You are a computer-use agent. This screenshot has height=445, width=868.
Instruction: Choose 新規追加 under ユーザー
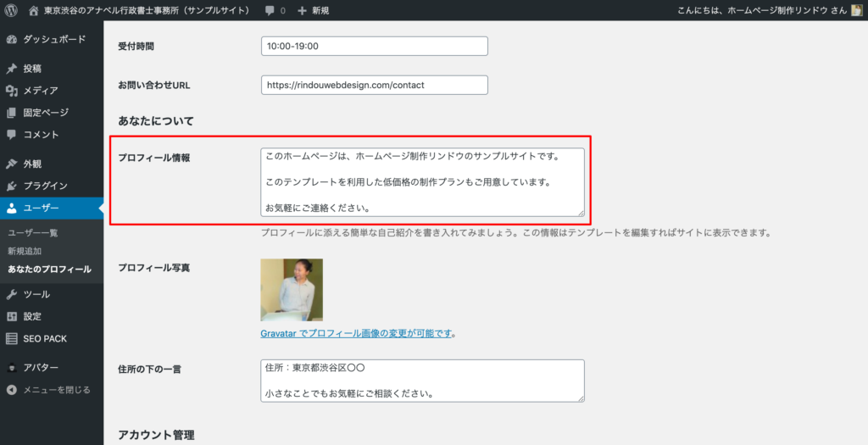pyautogui.click(x=25, y=251)
